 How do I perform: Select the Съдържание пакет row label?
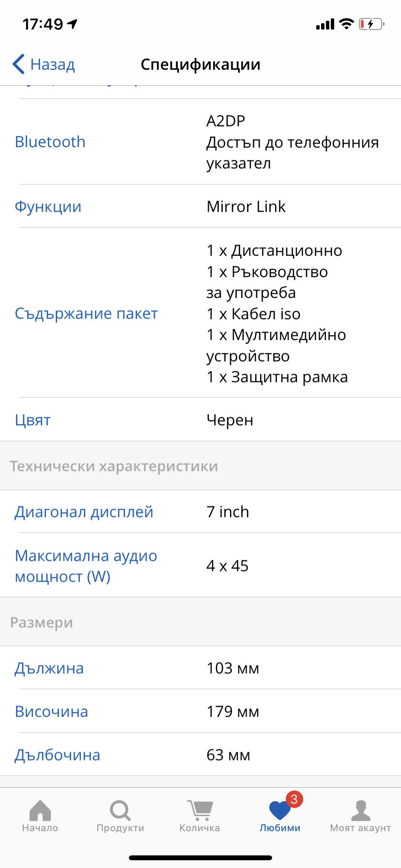(86, 314)
